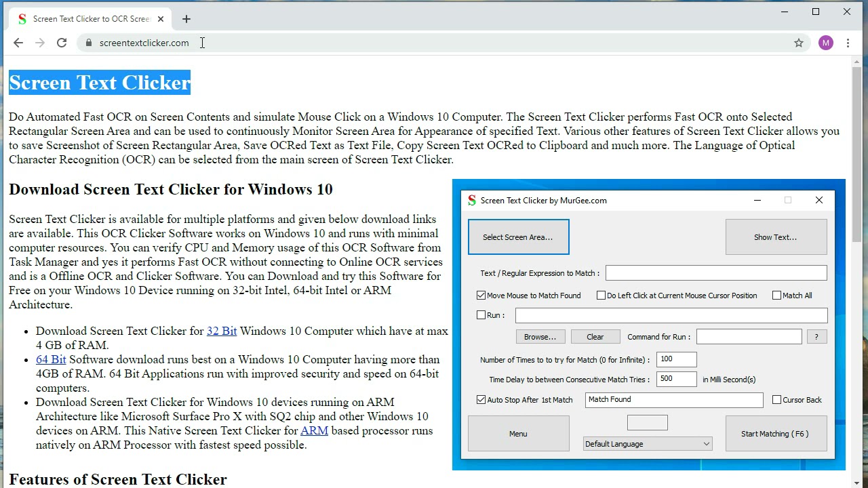Click the Browse button
The image size is (868, 488).
[540, 337]
